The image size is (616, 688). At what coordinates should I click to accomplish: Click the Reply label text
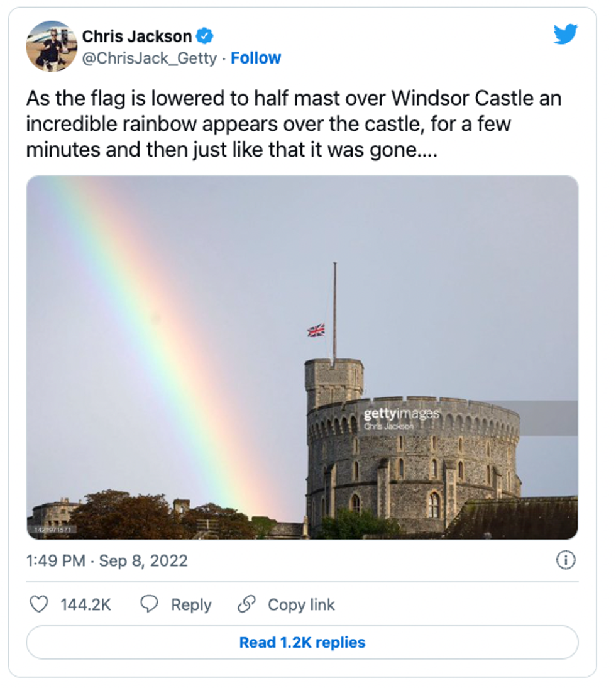coord(192,604)
